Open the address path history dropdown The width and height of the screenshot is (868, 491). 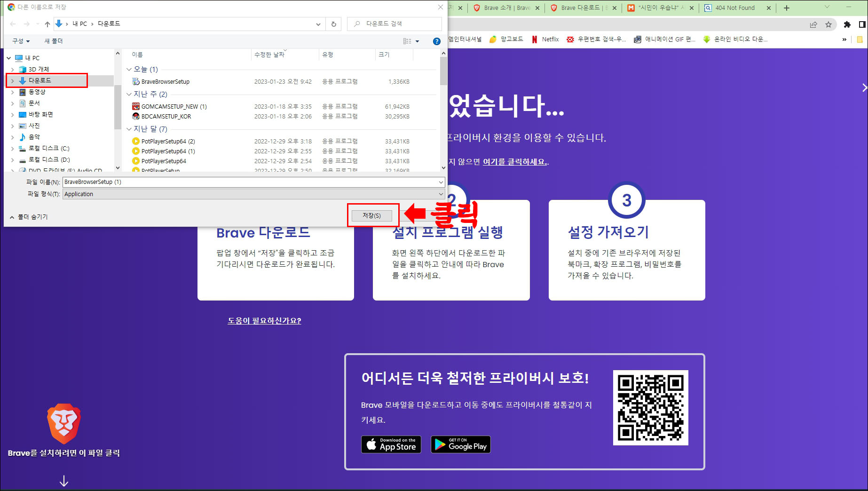pyautogui.click(x=318, y=24)
